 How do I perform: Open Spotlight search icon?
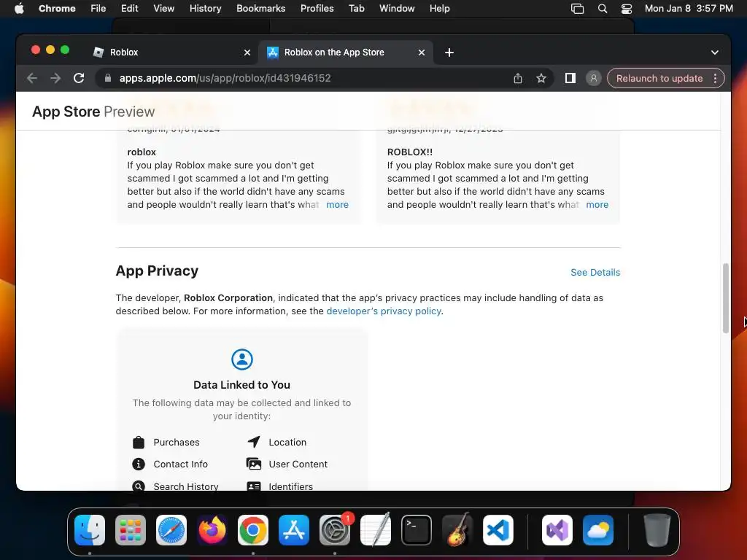point(602,9)
